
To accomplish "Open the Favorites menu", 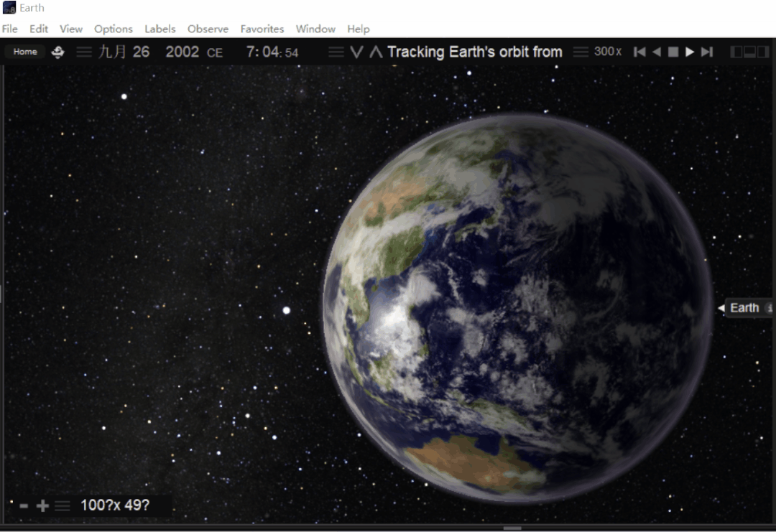I will (x=262, y=29).
